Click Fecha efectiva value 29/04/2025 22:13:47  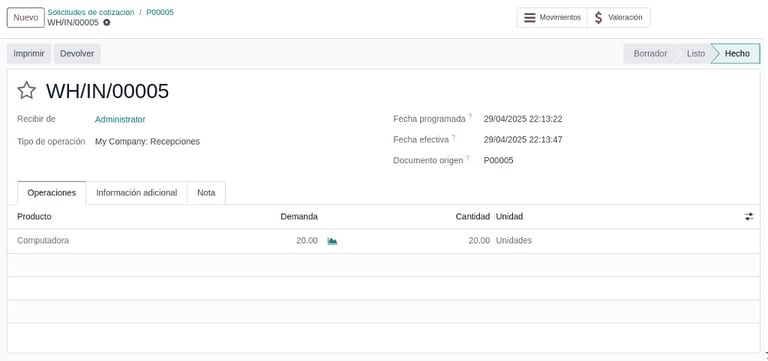point(523,140)
